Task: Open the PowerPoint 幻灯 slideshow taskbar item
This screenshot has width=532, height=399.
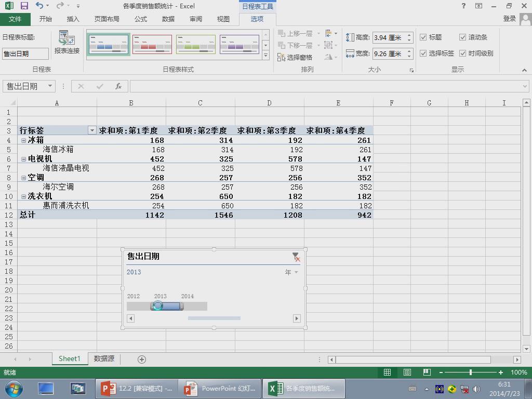Action: pyautogui.click(x=220, y=389)
